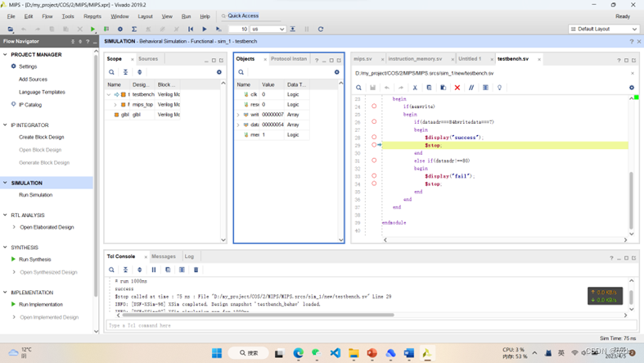This screenshot has height=363, width=644.
Task: Toggle the breakpoint on line 31
Action: click(374, 161)
